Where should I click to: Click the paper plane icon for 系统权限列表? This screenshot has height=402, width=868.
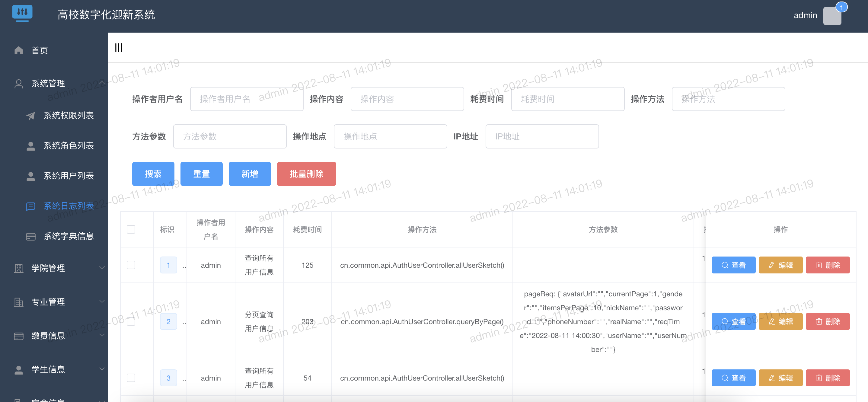[31, 116]
